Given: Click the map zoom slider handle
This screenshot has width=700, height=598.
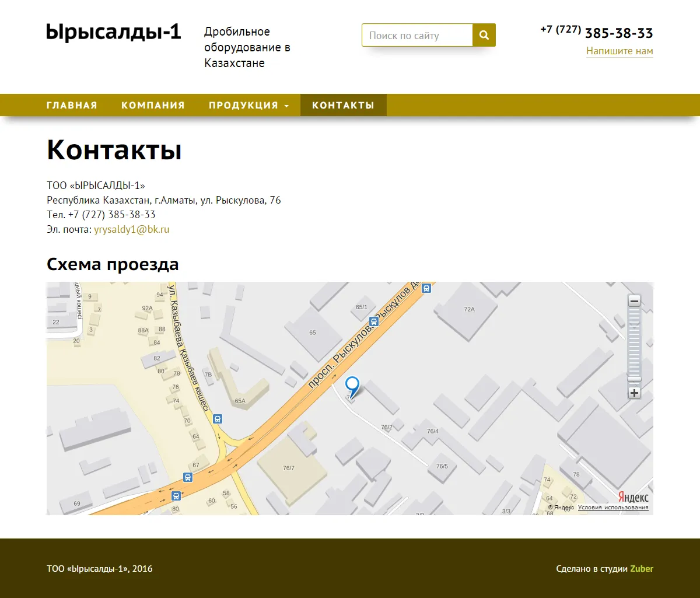Looking at the screenshot, I should coord(634,379).
